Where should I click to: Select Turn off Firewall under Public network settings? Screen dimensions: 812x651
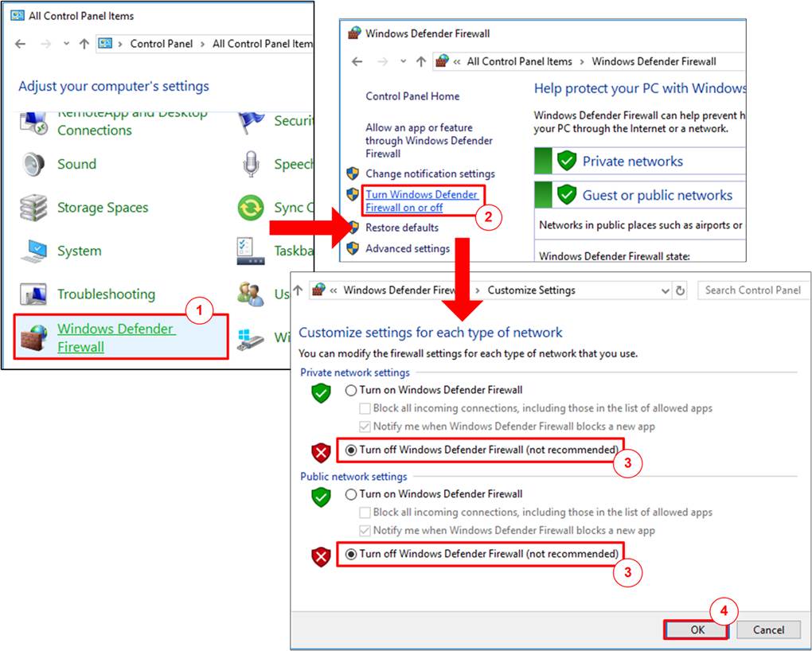tap(351, 554)
